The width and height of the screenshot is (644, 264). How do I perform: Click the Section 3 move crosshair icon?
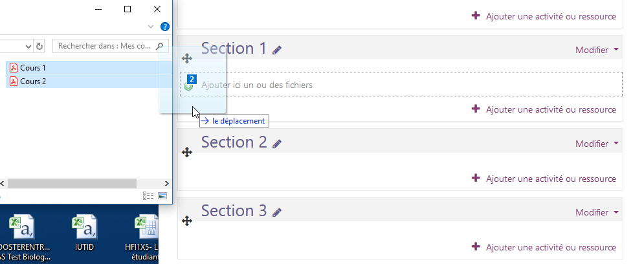(x=187, y=221)
